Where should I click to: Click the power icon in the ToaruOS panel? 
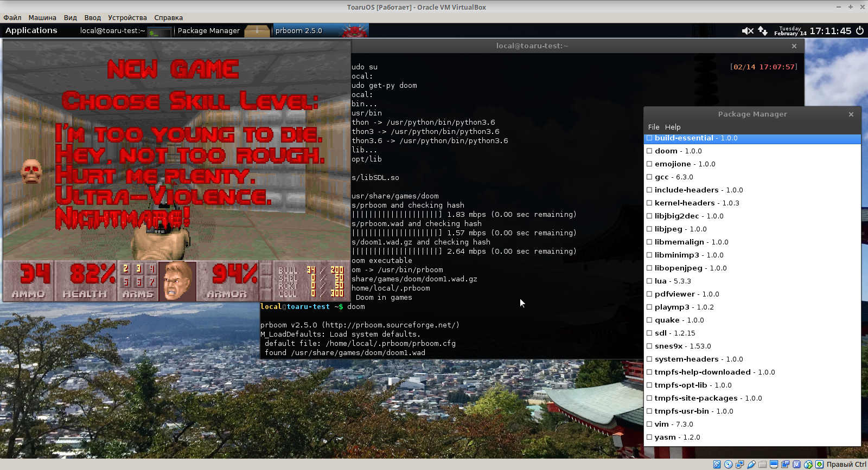pos(860,31)
